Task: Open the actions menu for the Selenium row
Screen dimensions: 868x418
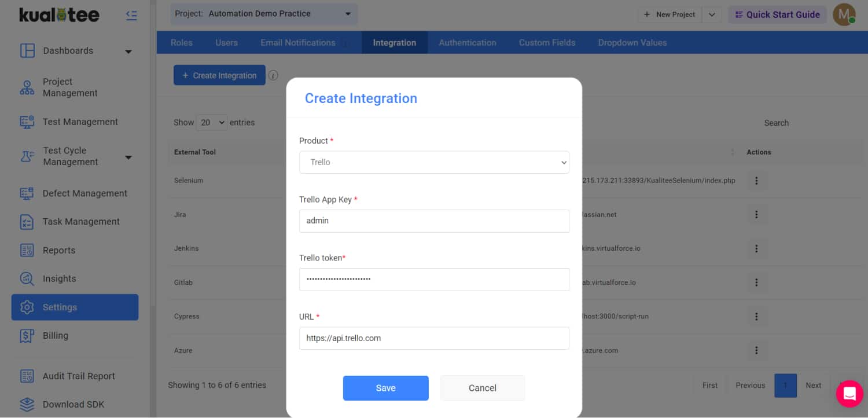Action: coord(756,181)
